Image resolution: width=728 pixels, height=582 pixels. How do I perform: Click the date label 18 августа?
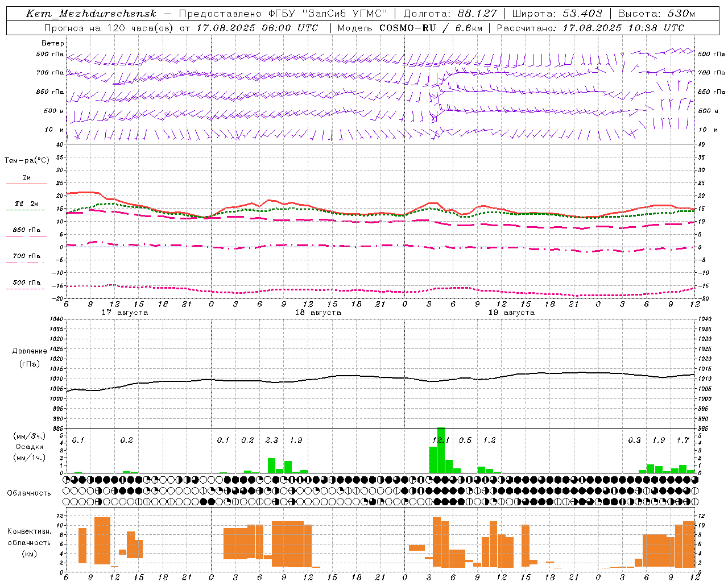coord(318,313)
